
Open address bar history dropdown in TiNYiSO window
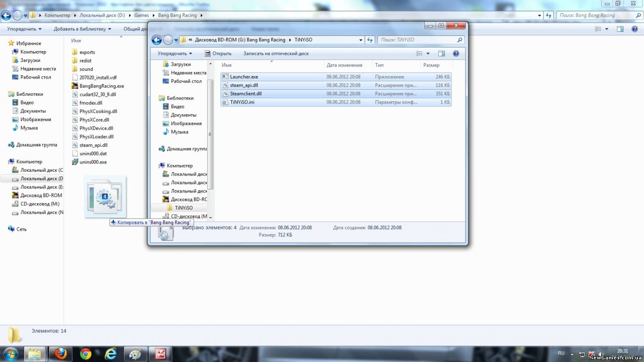pyautogui.click(x=361, y=40)
